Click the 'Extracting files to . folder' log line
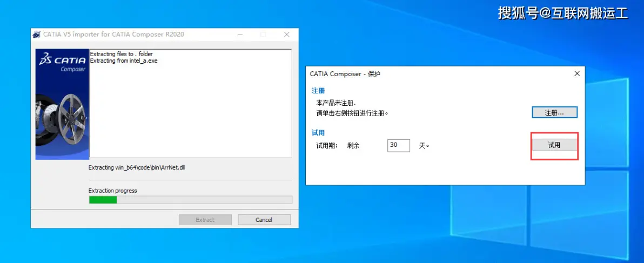 coord(122,54)
